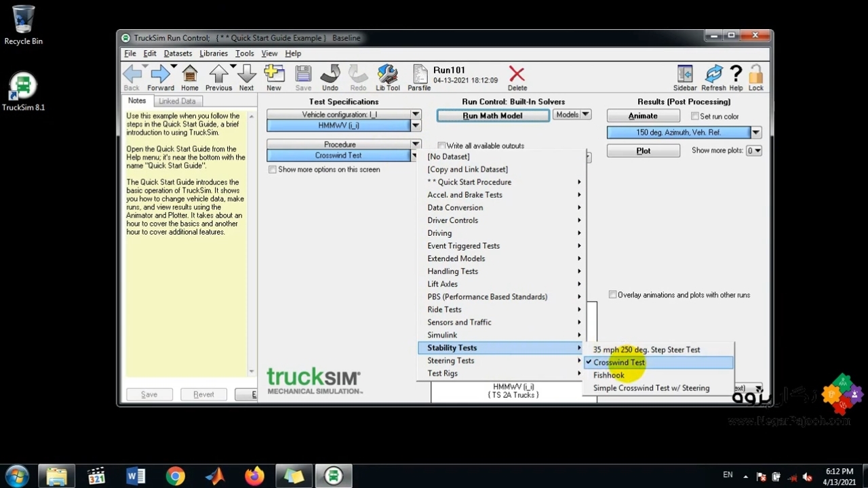Expand the Show more plots dropdown
The width and height of the screenshot is (868, 488).
pos(753,150)
